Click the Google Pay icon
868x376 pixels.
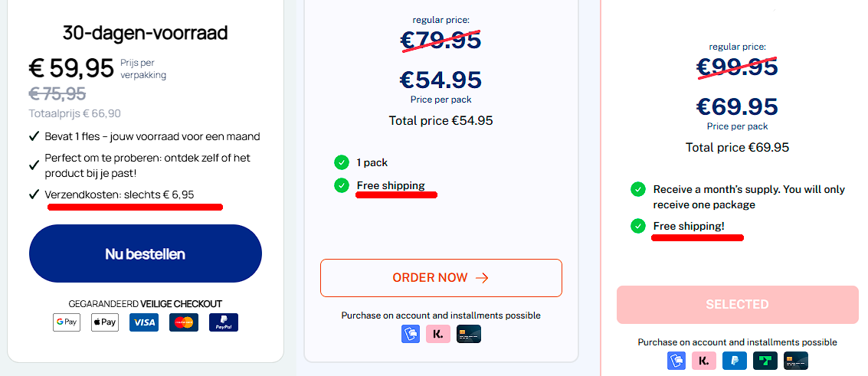pos(67,322)
